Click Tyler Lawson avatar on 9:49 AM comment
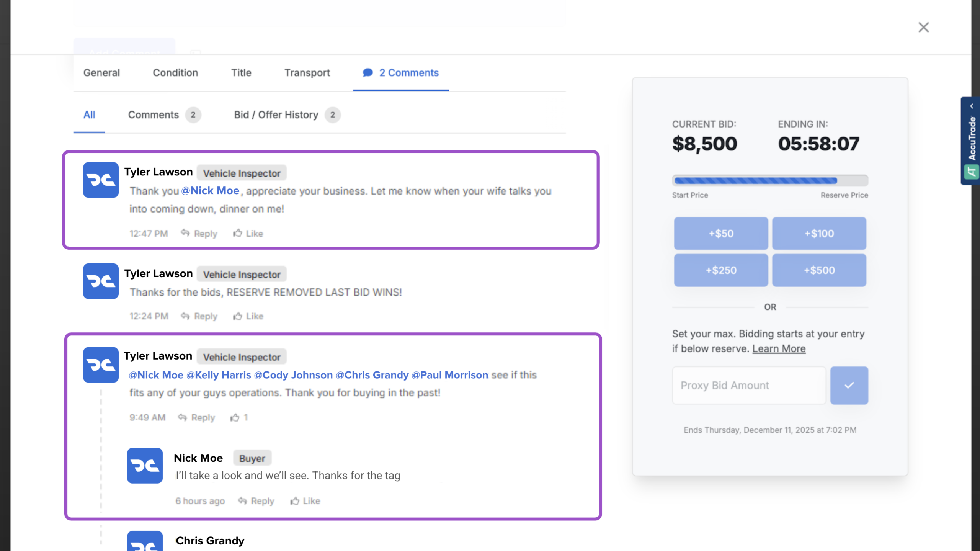 point(101,365)
